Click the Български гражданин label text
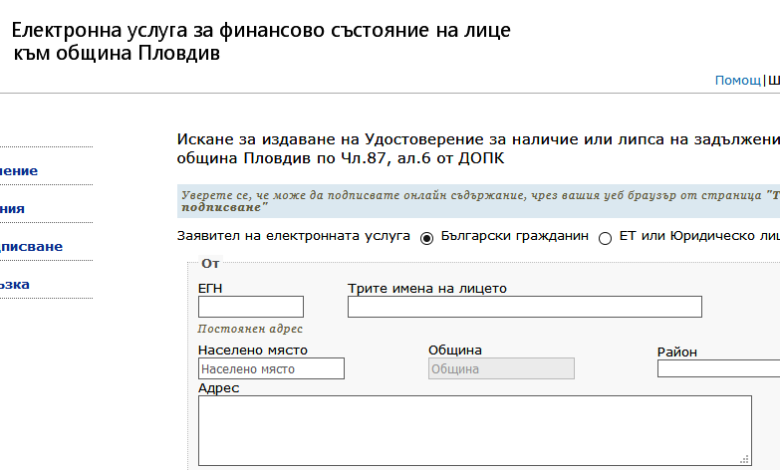This screenshot has width=780, height=470. tap(514, 236)
